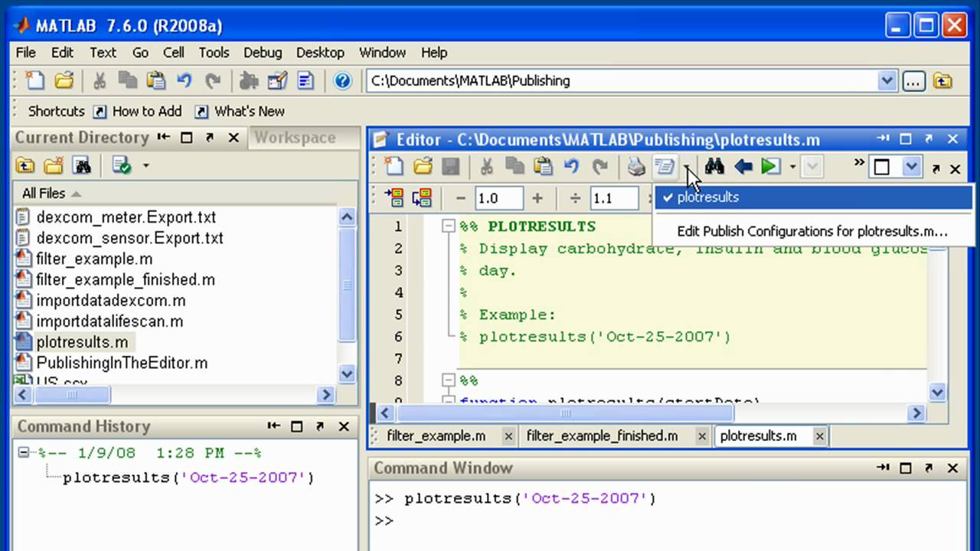Undock Command Window panel
The image size is (980, 551).
click(929, 468)
